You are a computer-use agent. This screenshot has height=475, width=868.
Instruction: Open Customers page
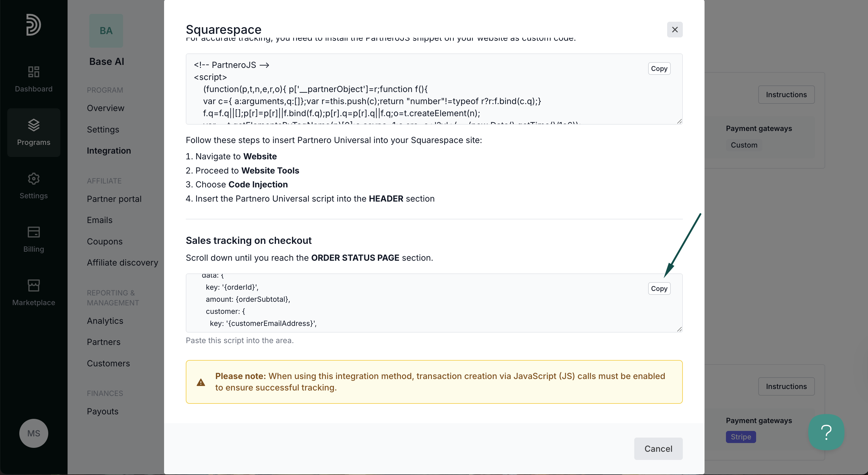pyautogui.click(x=109, y=363)
